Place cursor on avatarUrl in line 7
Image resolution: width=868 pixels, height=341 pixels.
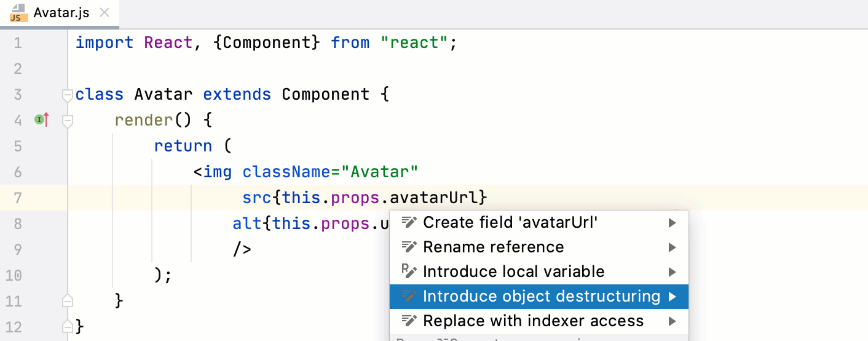[435, 198]
